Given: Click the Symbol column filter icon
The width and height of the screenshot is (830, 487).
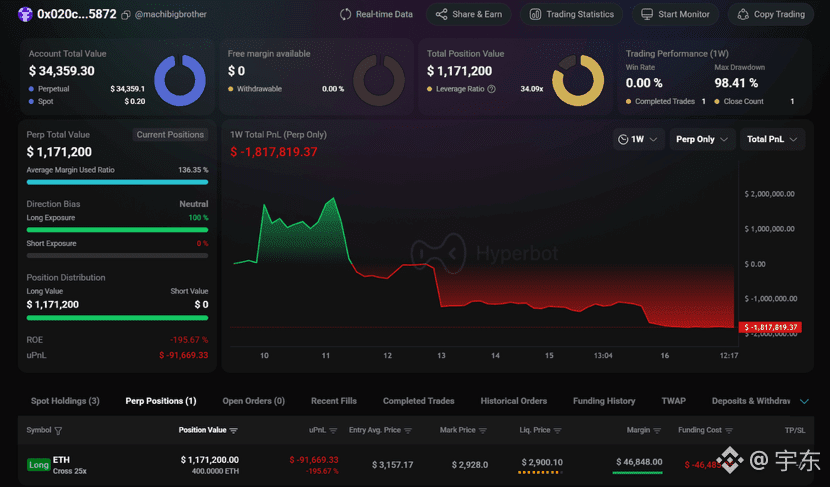Looking at the screenshot, I should coord(58,431).
